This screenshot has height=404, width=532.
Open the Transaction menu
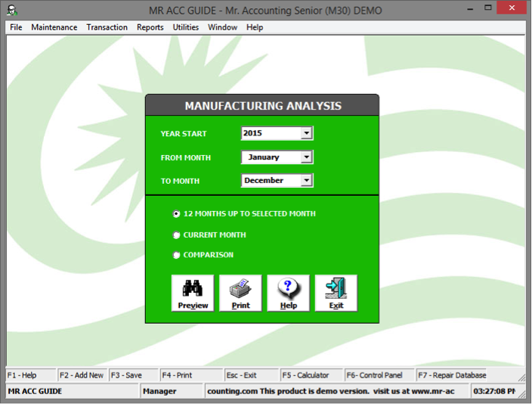(107, 27)
